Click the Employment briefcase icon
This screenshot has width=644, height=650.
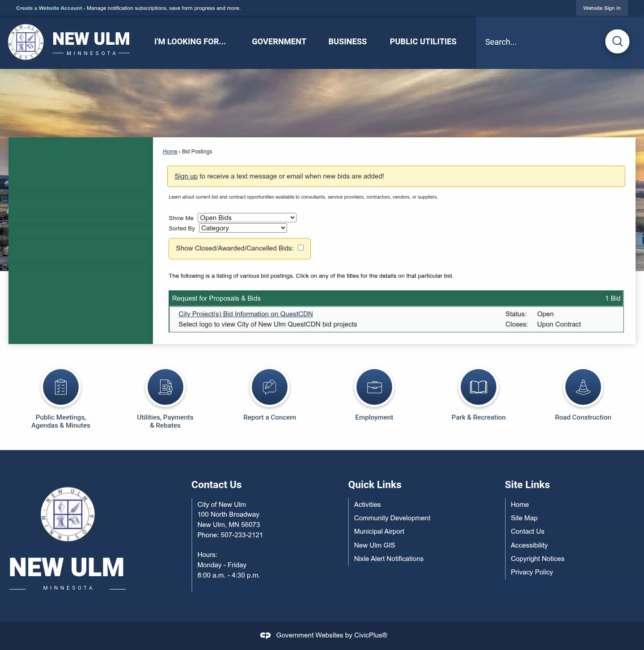point(374,387)
